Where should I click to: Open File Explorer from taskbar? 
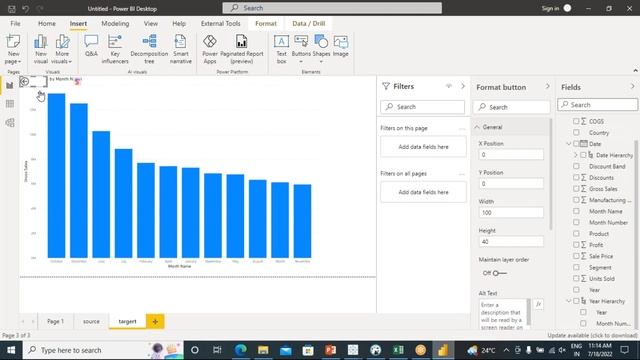coord(263,350)
